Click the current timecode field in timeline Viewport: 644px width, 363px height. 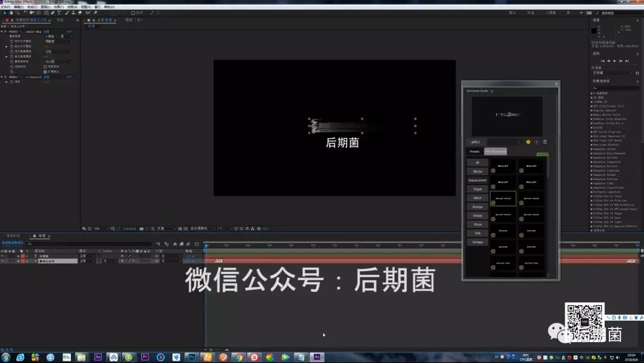(12, 243)
